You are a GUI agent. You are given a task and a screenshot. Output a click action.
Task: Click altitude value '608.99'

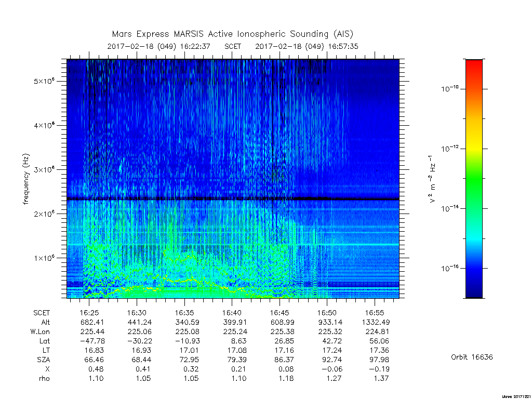[x=282, y=322]
